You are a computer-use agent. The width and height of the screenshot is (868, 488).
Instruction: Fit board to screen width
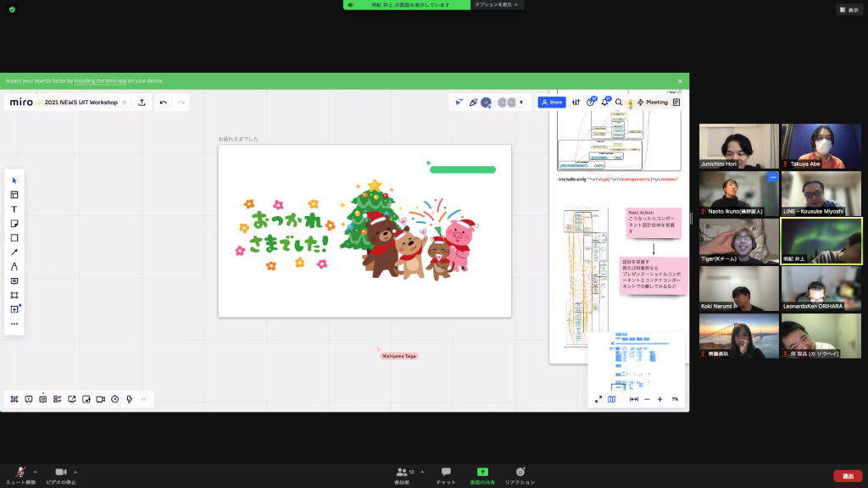pos(634,399)
